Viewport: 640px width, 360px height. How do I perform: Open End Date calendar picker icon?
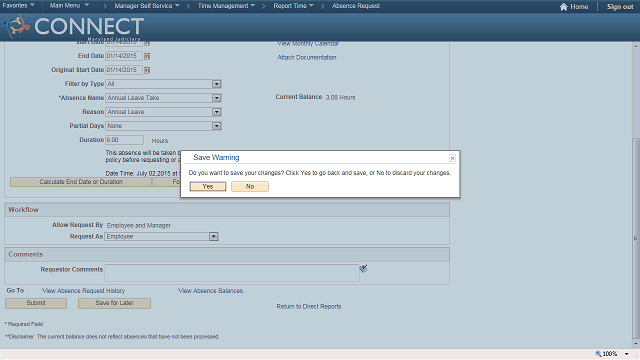point(147,56)
